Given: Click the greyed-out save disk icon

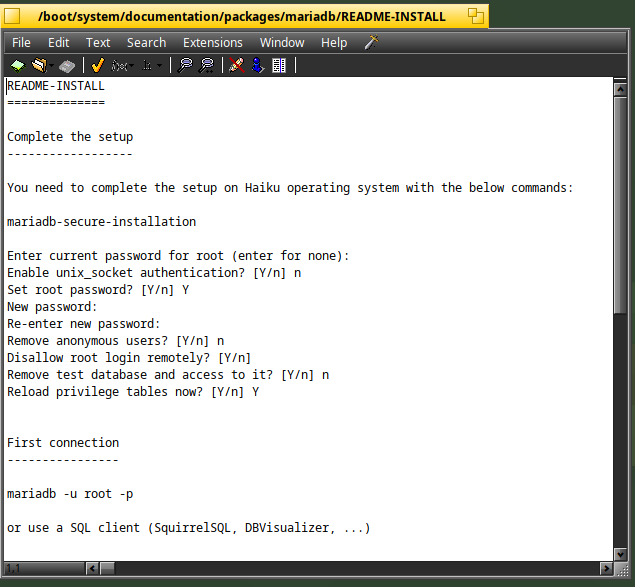Looking at the screenshot, I should pyautogui.click(x=67, y=65).
